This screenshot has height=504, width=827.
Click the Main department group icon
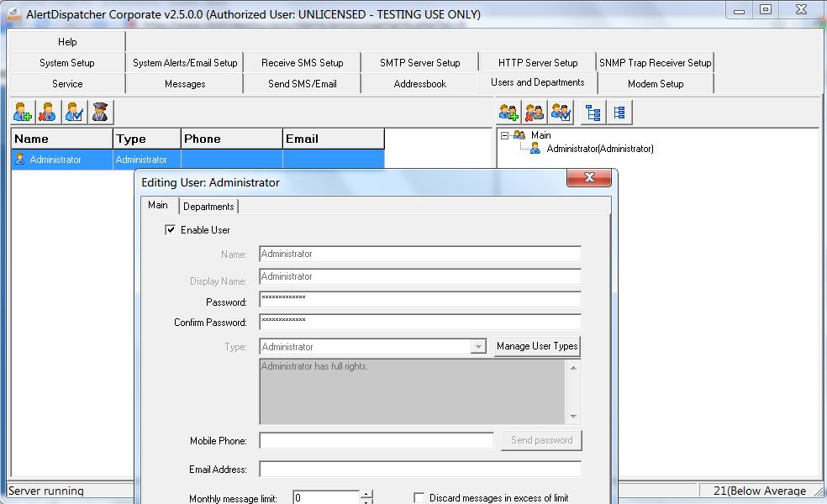point(519,135)
